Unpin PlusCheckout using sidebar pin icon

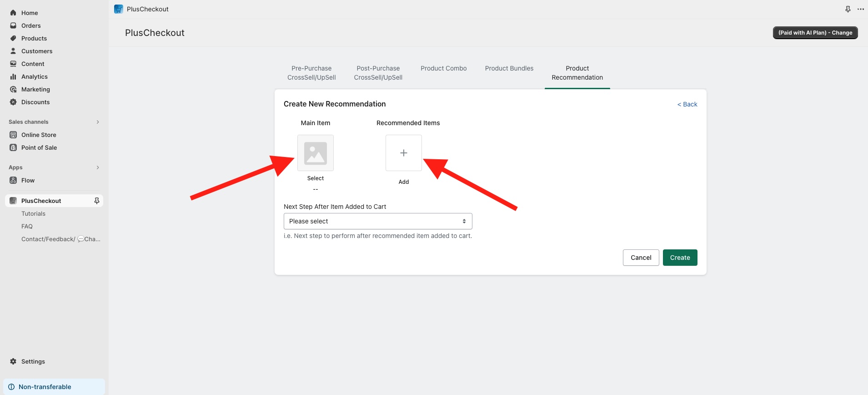(x=96, y=201)
